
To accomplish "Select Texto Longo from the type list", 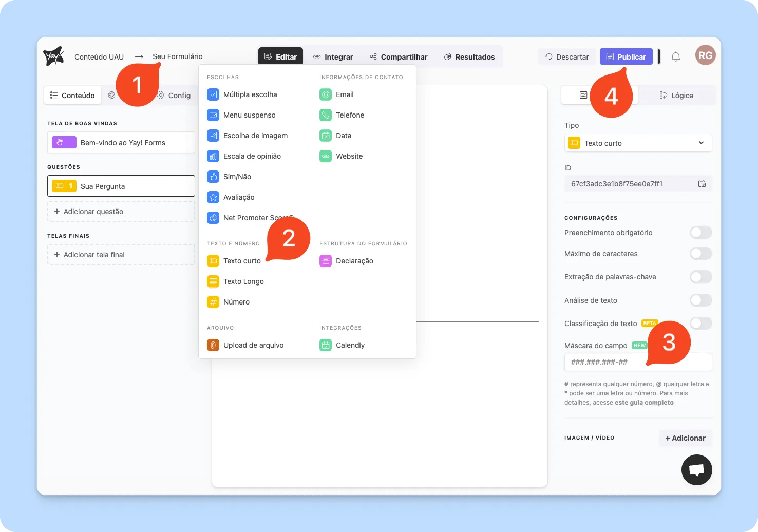I will pyautogui.click(x=243, y=281).
